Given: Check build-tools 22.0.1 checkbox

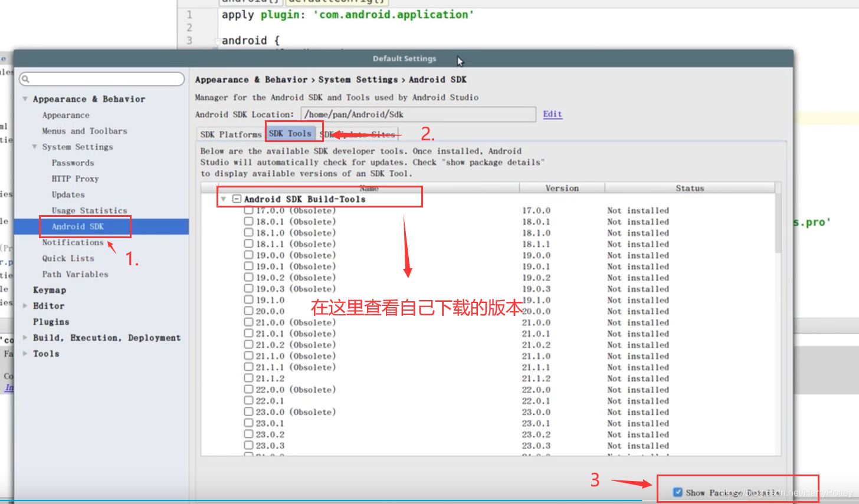Looking at the screenshot, I should pos(248,401).
